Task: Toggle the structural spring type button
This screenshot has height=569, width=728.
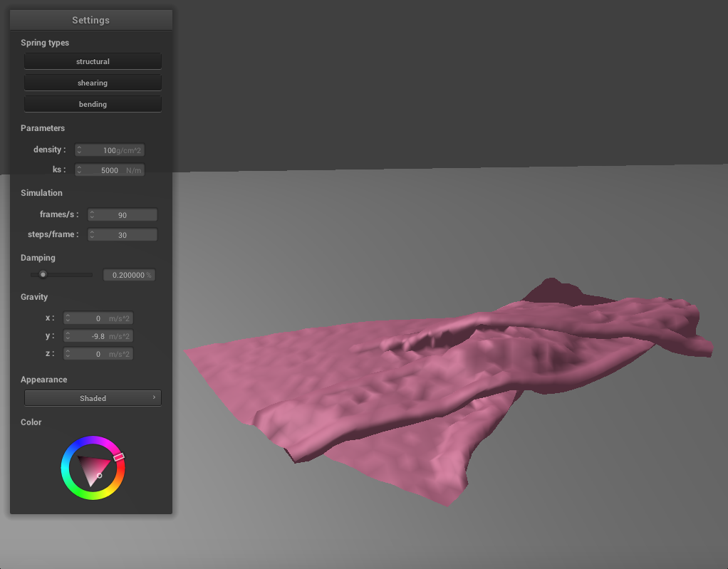Action: pos(93,61)
